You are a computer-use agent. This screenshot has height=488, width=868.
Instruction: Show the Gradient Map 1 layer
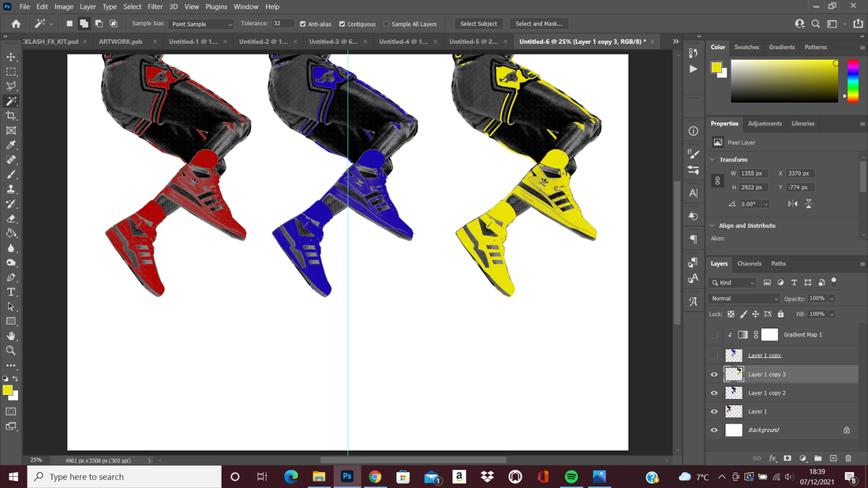714,335
